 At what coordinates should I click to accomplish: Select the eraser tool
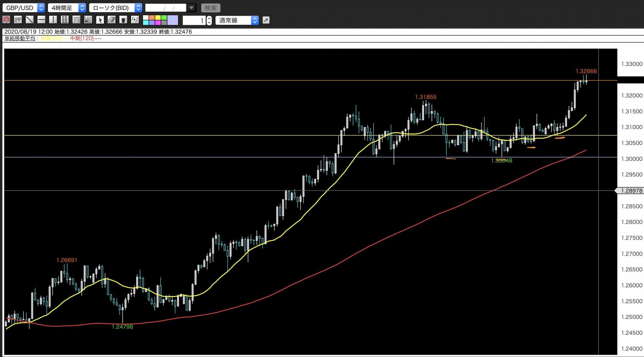111,20
